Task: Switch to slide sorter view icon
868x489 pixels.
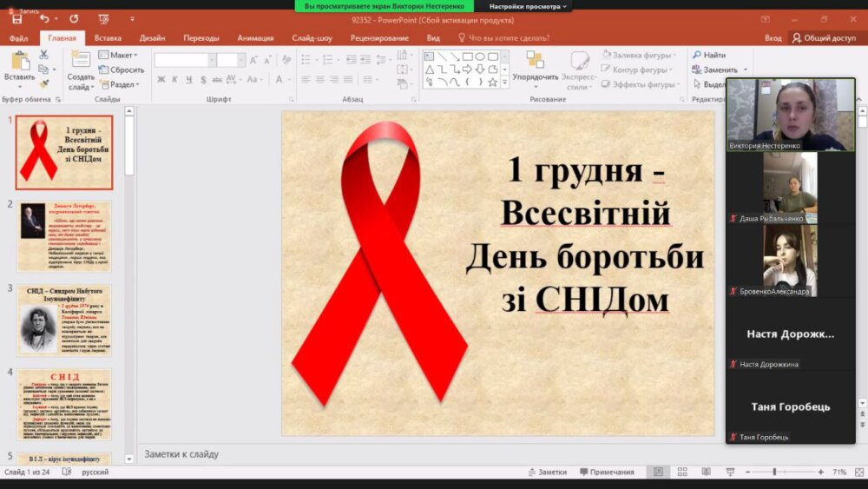Action: [x=682, y=472]
